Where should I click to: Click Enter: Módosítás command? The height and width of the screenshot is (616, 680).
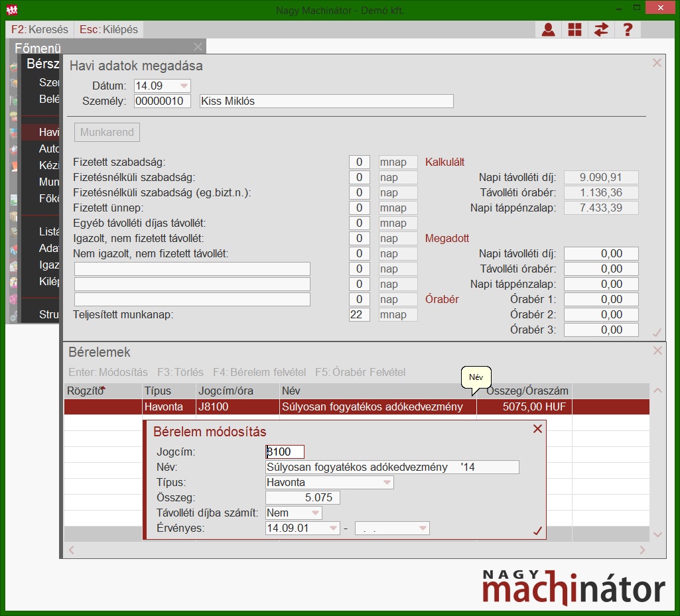click(108, 372)
